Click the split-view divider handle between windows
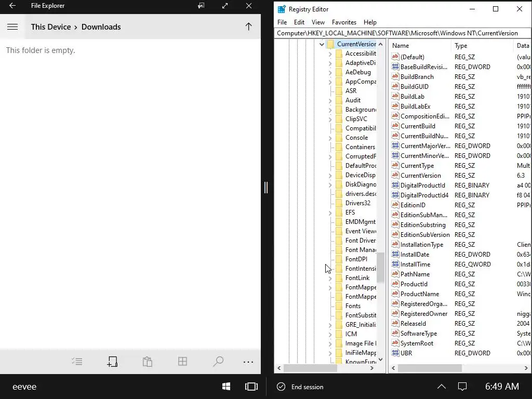 pos(266,187)
